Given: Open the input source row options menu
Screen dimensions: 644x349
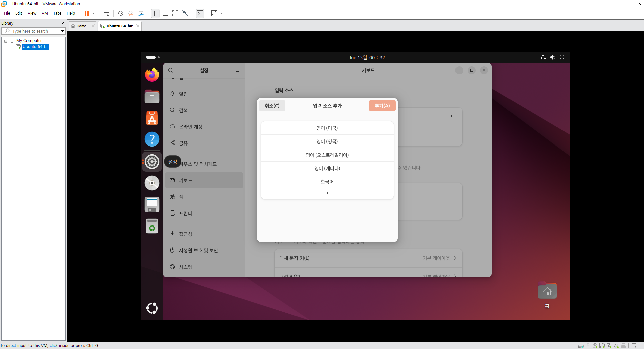Looking at the screenshot, I should coord(452,117).
